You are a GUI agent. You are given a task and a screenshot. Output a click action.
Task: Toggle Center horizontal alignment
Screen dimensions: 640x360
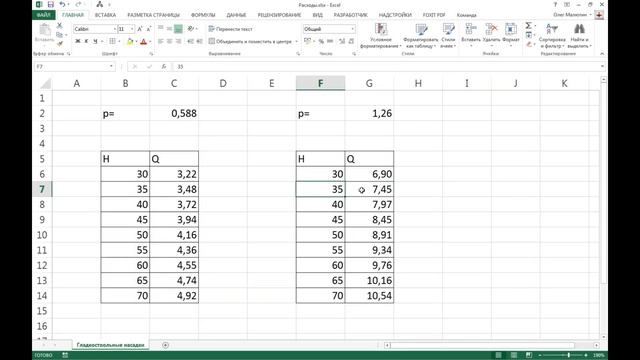(x=169, y=41)
